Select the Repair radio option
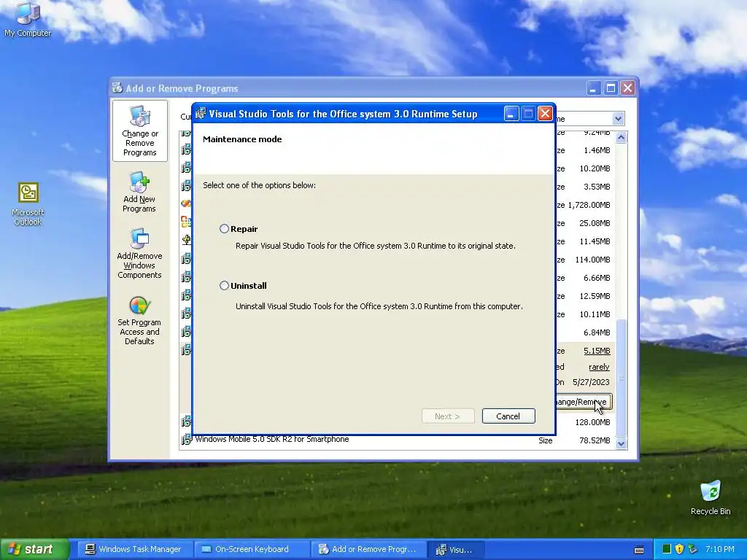747x560 pixels. 224,228
